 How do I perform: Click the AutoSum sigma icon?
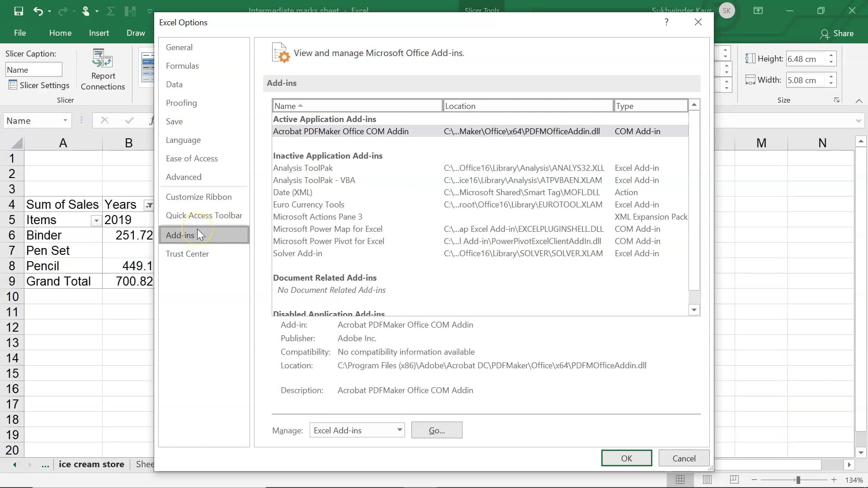point(110,11)
